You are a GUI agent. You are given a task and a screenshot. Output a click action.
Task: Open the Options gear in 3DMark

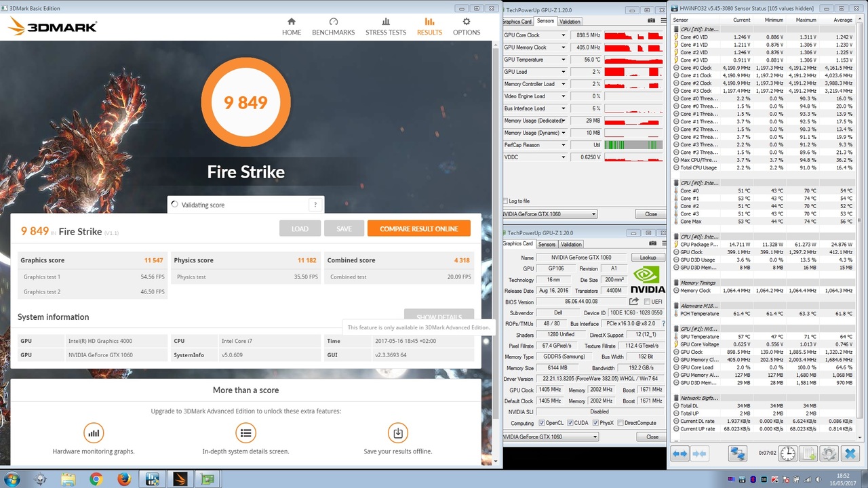pyautogui.click(x=467, y=26)
